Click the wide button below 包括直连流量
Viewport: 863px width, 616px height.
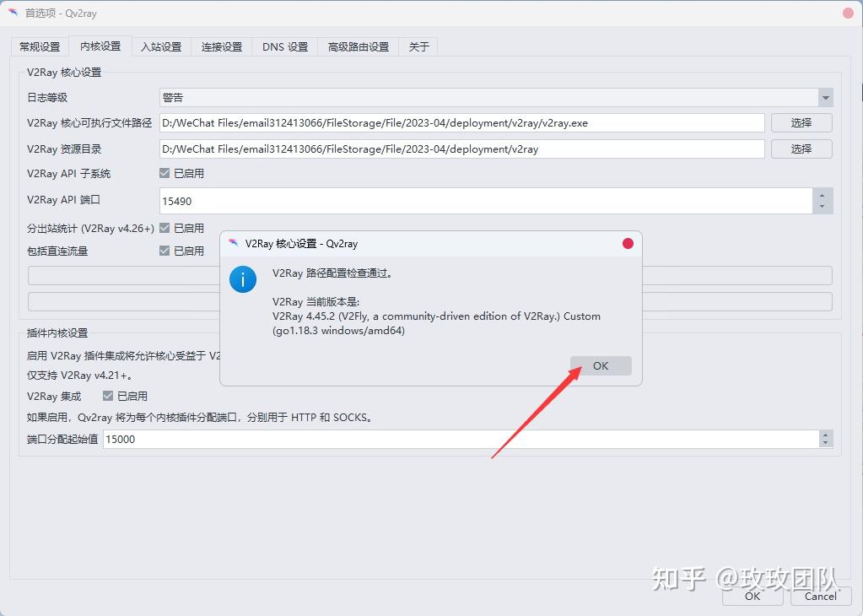click(x=430, y=275)
